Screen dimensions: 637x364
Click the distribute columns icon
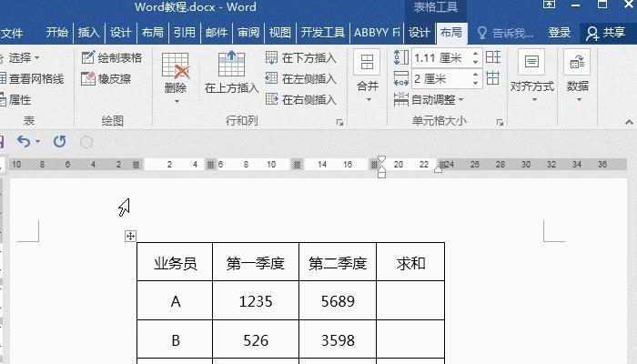(492, 77)
